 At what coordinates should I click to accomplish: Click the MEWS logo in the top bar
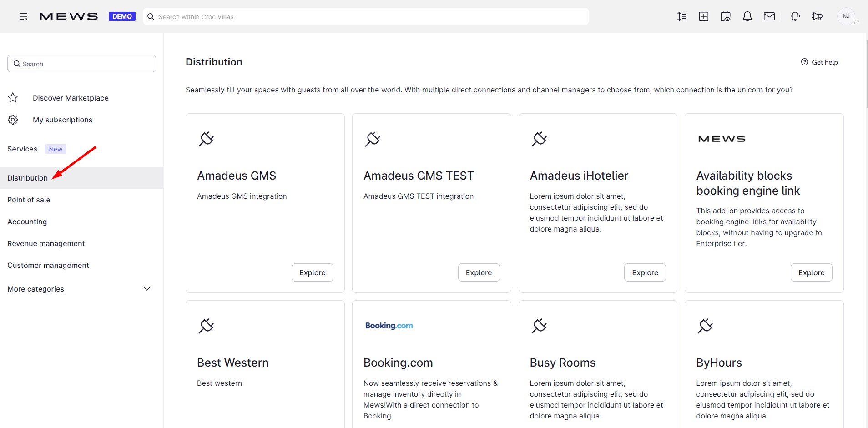pos(69,17)
